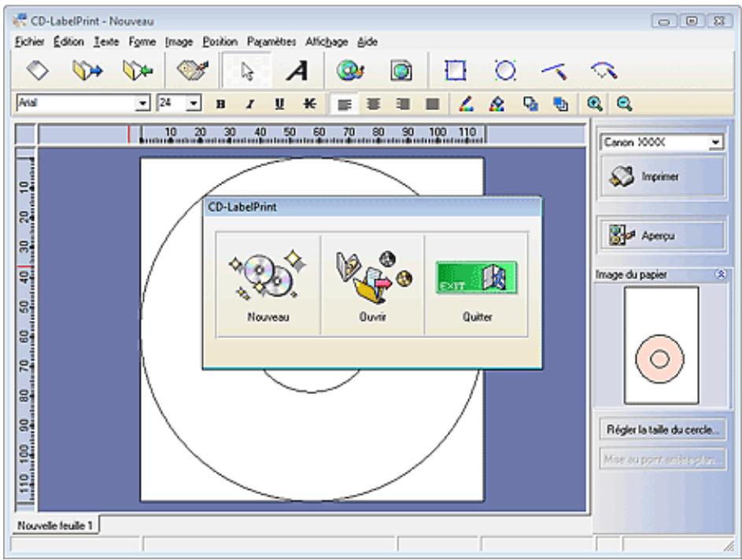This screenshot has height=560, width=742.
Task: Open the Édition menu
Action: (x=68, y=42)
